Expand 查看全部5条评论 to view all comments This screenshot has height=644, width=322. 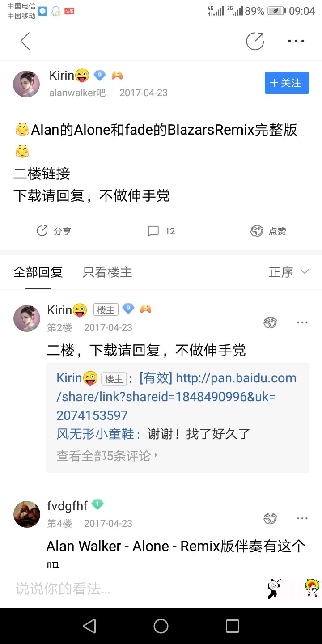107,456
